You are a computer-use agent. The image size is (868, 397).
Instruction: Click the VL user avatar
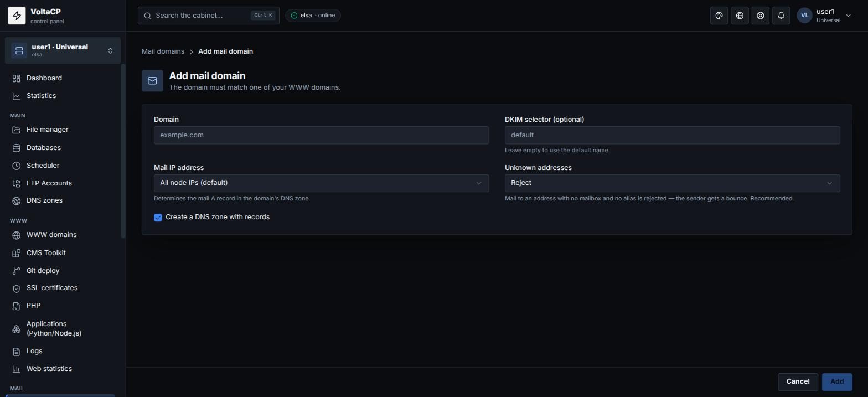[804, 16]
